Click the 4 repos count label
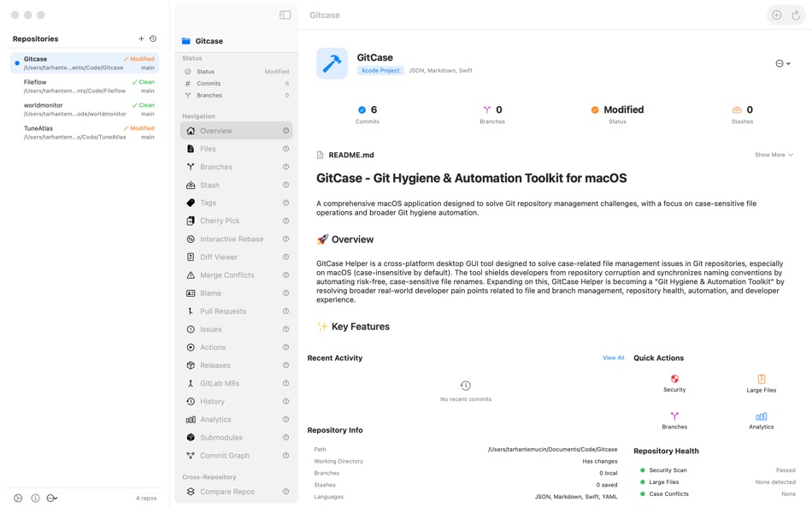Image resolution: width=812 pixels, height=508 pixels. pos(146,498)
